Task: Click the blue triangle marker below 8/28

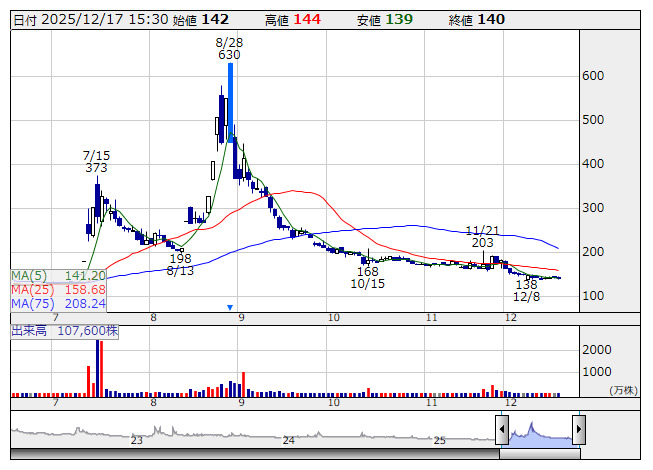Action: click(x=230, y=307)
